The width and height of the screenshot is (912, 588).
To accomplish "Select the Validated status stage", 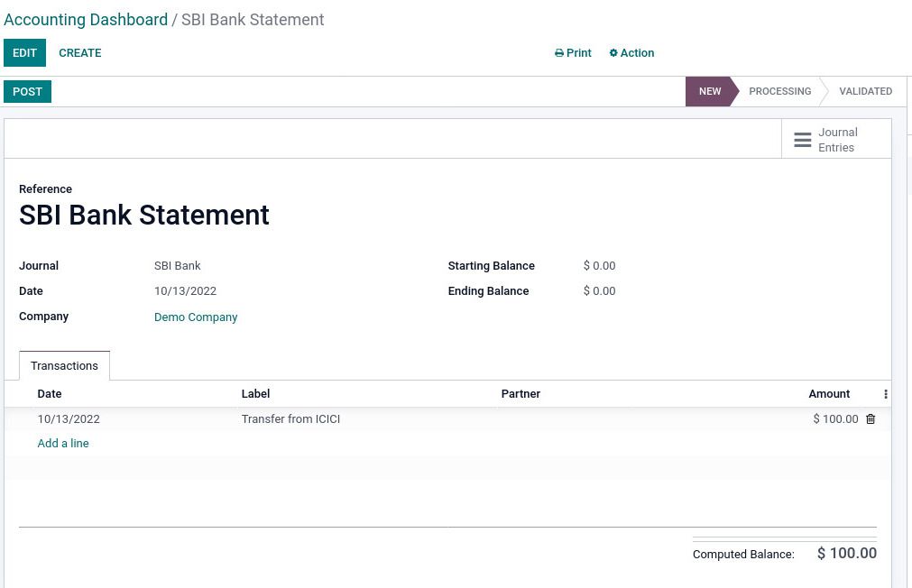I will click(865, 92).
